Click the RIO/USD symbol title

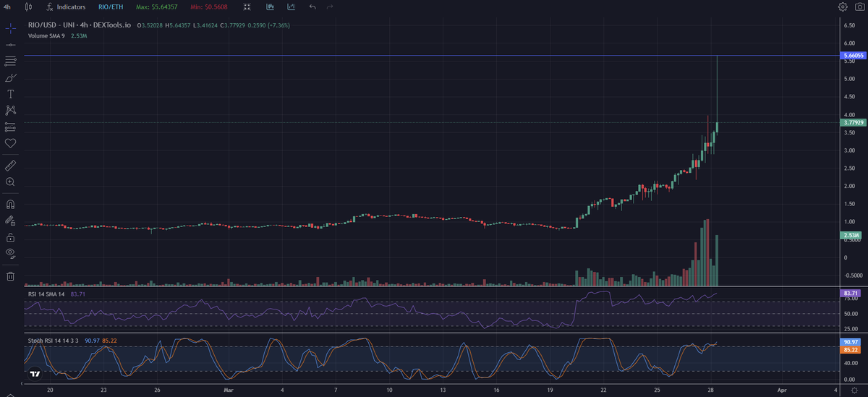click(x=80, y=25)
